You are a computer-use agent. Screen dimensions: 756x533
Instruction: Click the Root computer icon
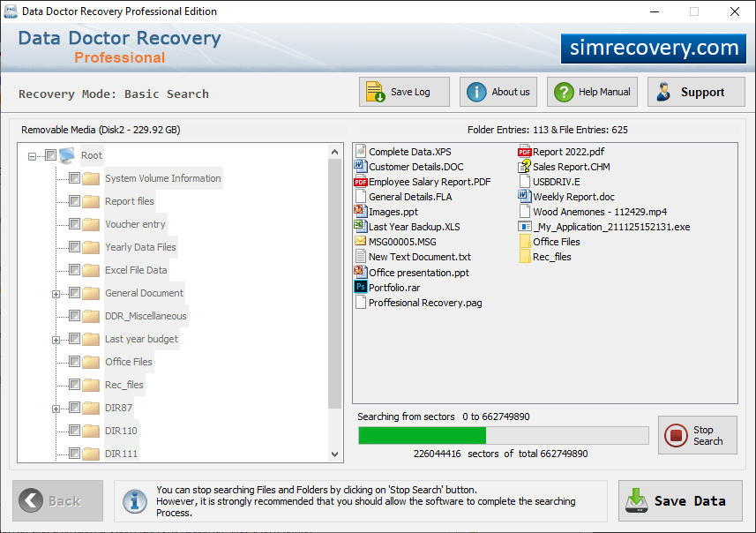pyautogui.click(x=68, y=155)
